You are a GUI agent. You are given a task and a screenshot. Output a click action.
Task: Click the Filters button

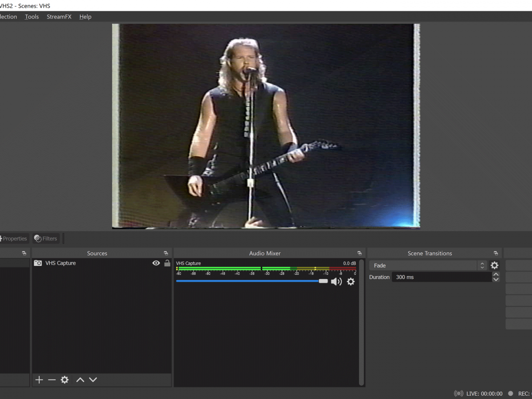tap(46, 239)
